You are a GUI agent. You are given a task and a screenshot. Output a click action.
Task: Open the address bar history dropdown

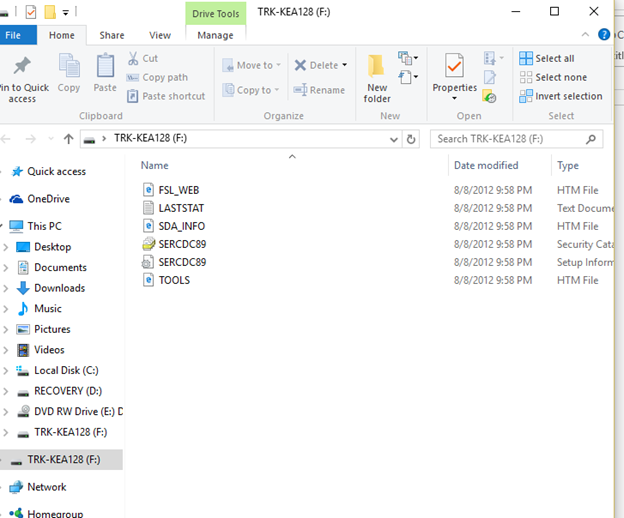pyautogui.click(x=394, y=139)
